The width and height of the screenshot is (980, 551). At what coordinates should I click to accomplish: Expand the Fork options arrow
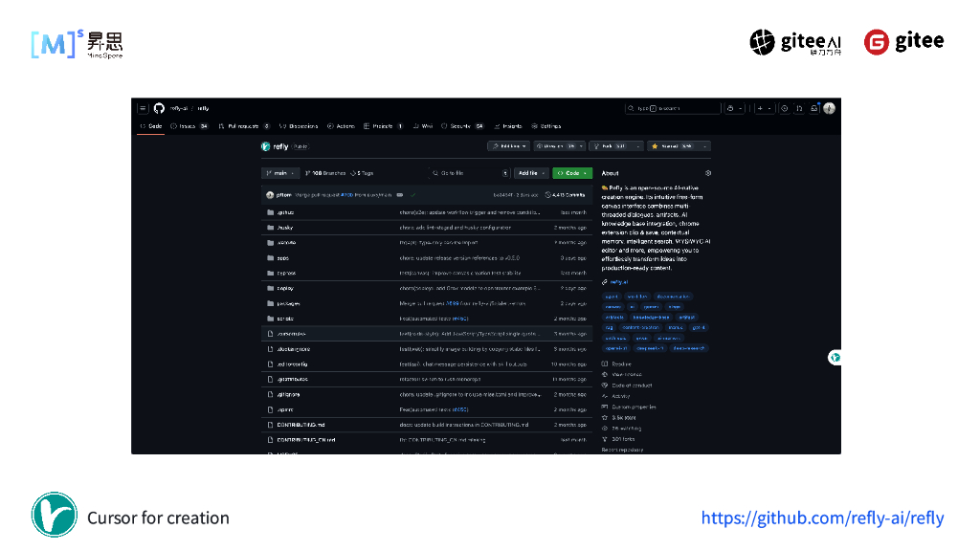637,146
